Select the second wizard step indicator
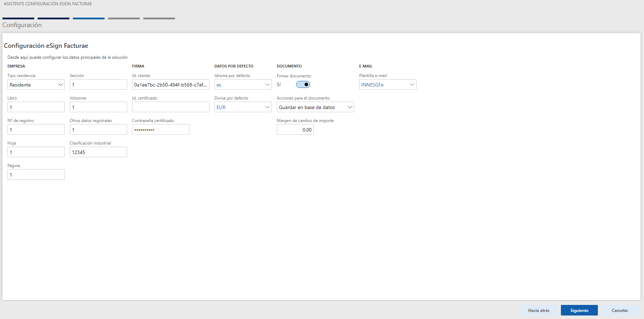644x319 pixels. [x=54, y=18]
